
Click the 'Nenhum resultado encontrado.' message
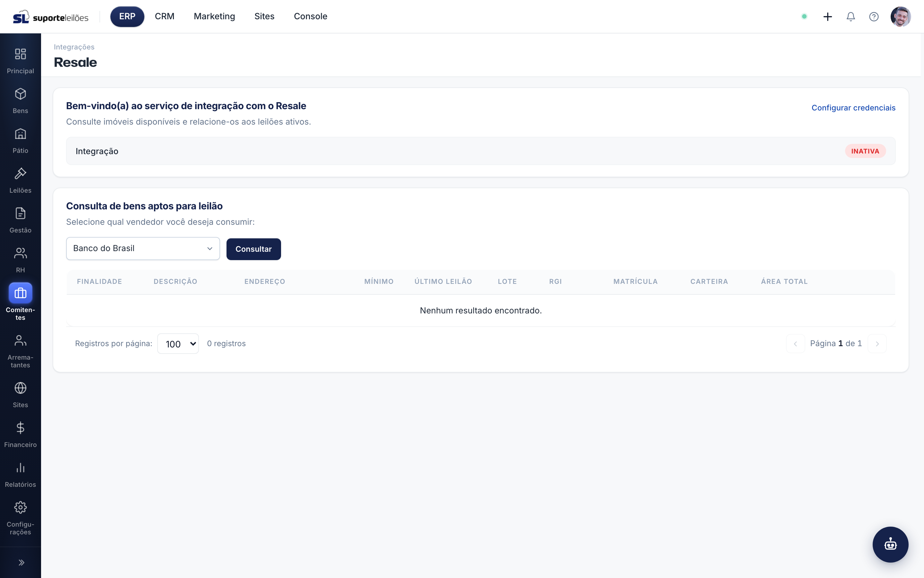tap(481, 311)
